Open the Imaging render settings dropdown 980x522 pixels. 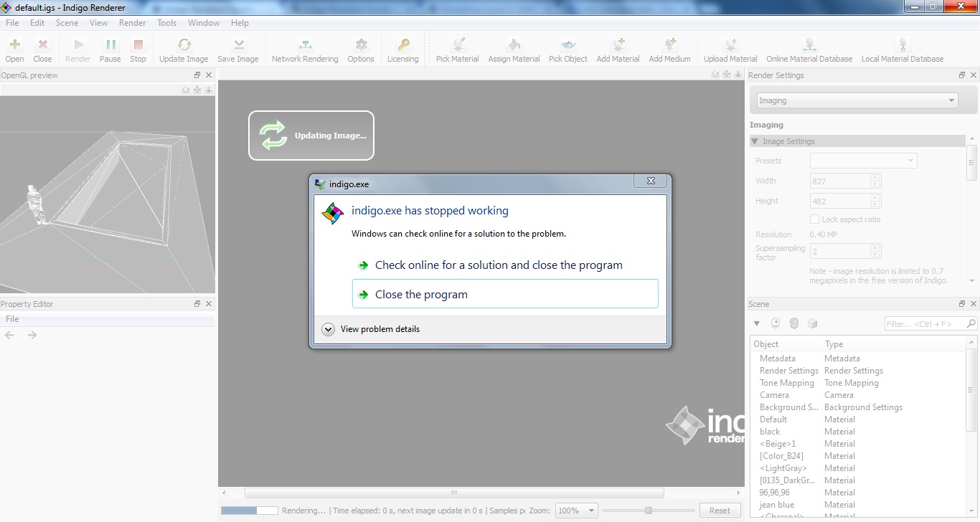[857, 100]
